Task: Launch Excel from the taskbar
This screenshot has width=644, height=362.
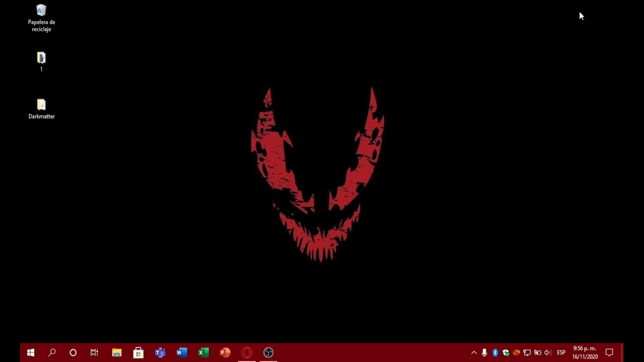Action: (203, 352)
